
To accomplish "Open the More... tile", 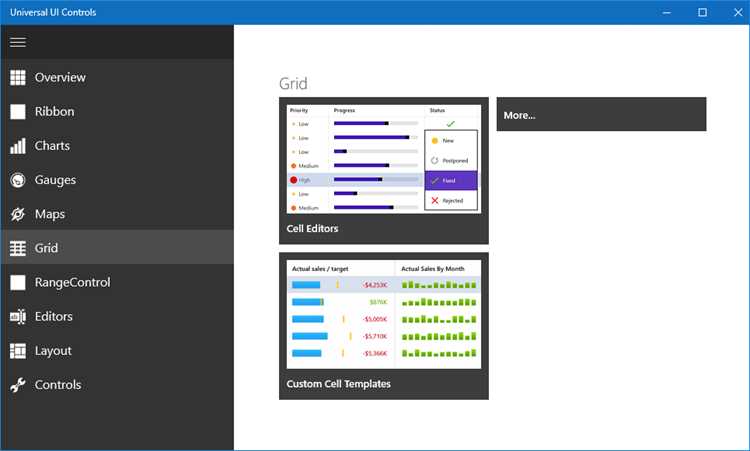I will pos(601,114).
